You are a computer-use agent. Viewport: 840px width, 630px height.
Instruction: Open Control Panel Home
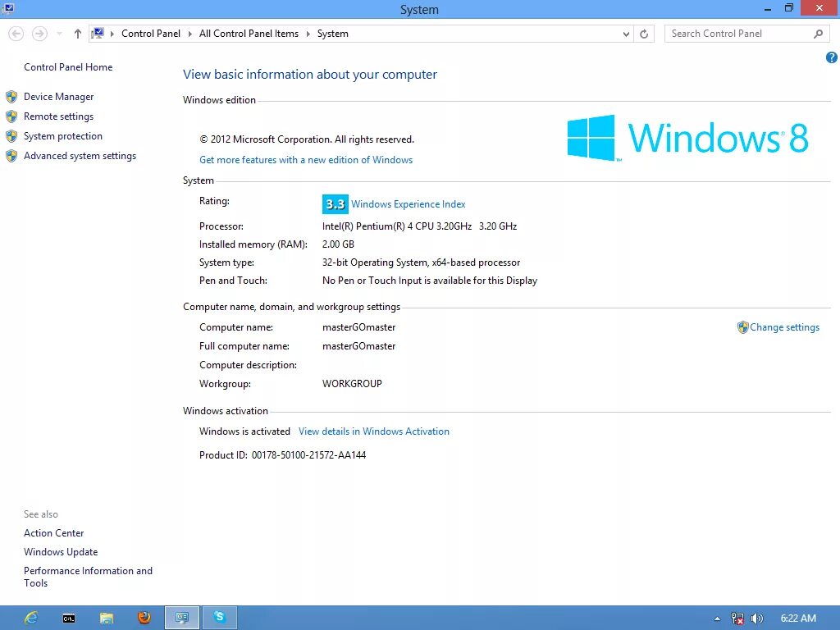click(68, 67)
